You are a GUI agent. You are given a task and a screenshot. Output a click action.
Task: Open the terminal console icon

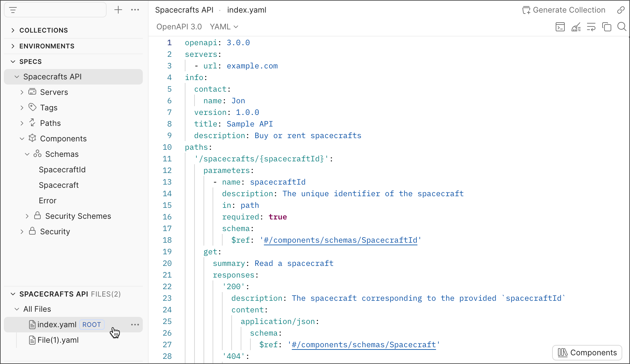[x=560, y=27]
